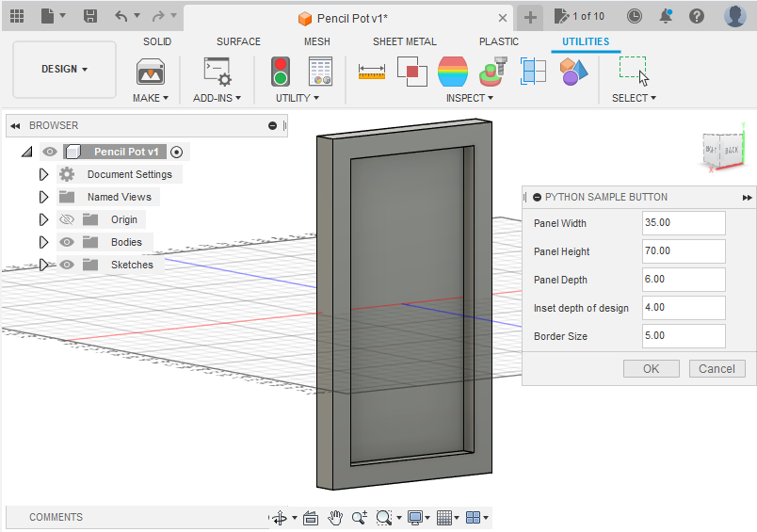Activate the Pencil Pot v1 radio button
This screenshot has height=532, width=757.
[176, 152]
